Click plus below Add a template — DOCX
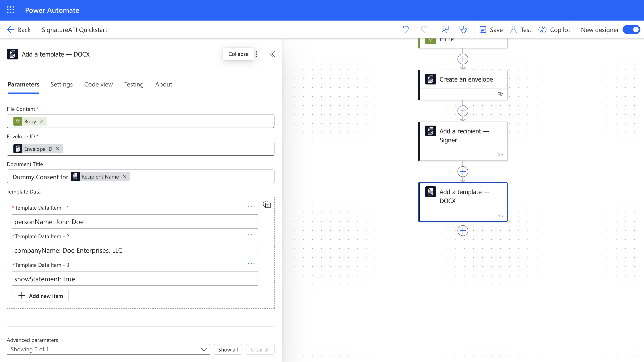Image resolution: width=644 pixels, height=362 pixels. 462,231
